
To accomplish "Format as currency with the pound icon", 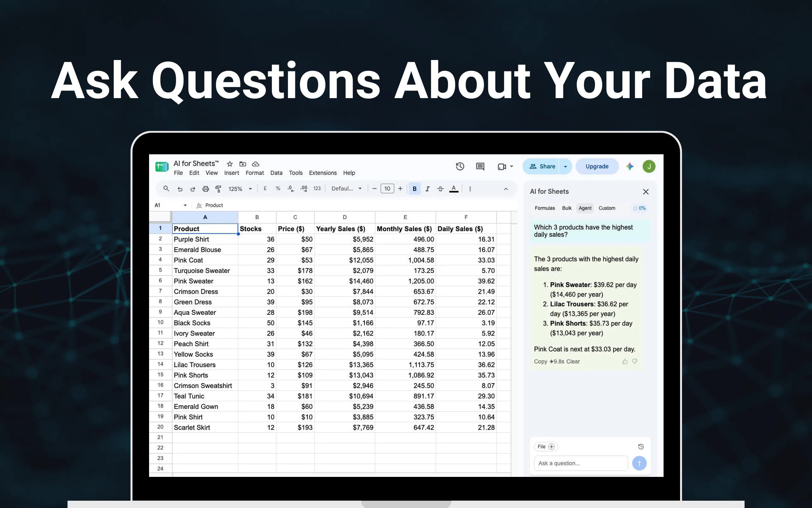I will point(265,189).
